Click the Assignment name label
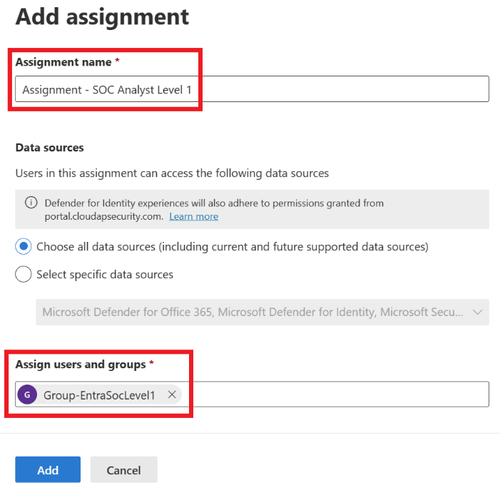This screenshot has height=498, width=500. 63,62
